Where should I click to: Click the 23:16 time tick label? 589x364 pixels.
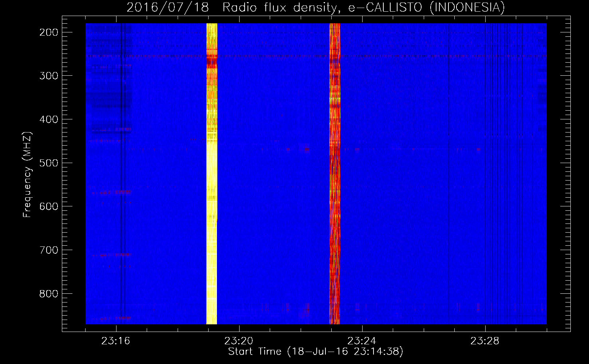click(116, 341)
